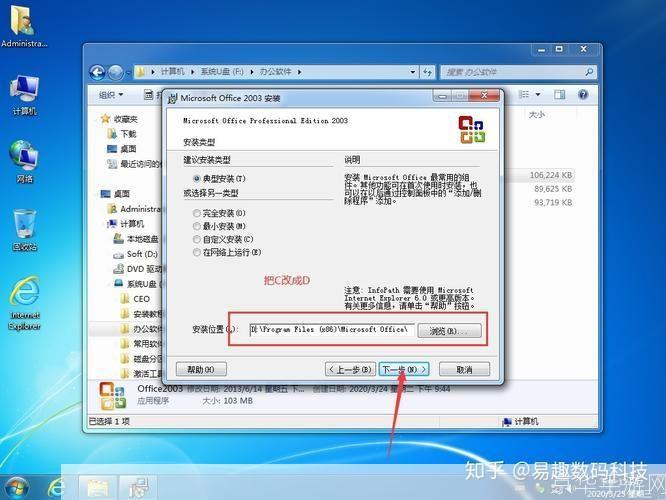Open the Administrator desktop folder icon

click(23, 25)
